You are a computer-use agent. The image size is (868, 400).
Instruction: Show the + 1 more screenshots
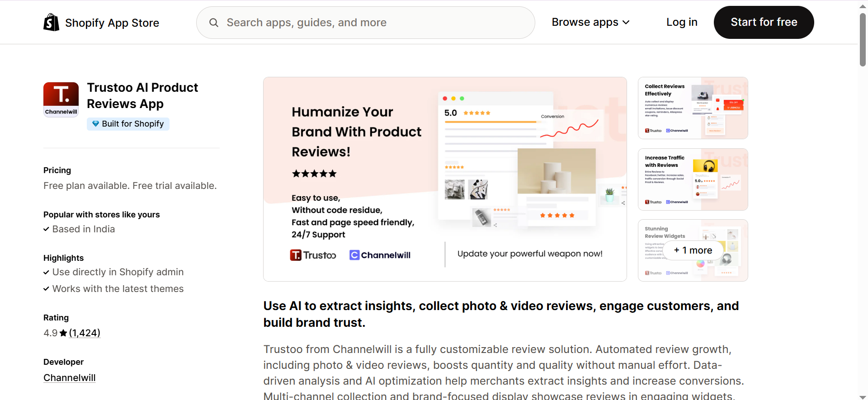[x=693, y=250]
